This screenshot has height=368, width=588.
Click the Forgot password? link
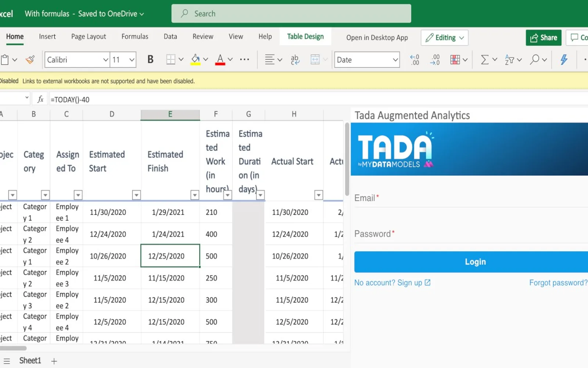click(558, 283)
